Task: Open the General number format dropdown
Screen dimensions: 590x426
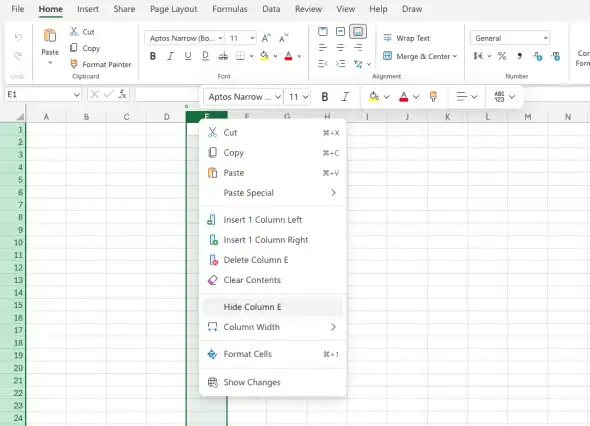Action: click(545, 38)
